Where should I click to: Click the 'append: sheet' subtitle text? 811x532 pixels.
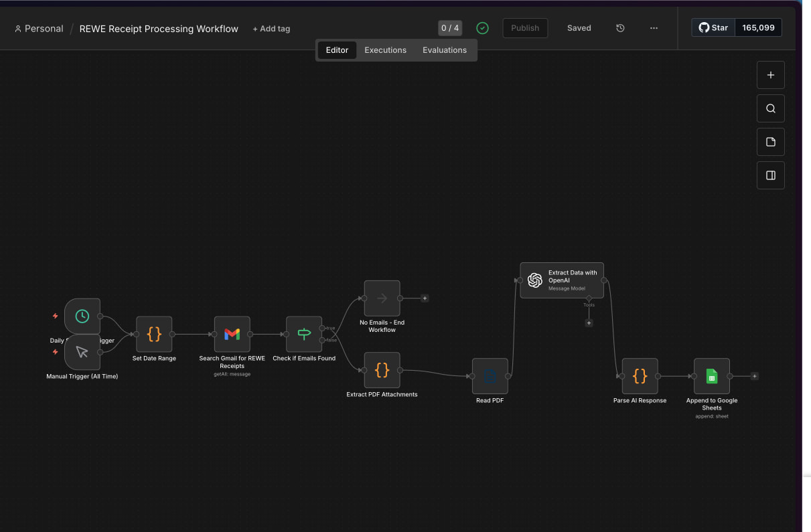pyautogui.click(x=711, y=416)
